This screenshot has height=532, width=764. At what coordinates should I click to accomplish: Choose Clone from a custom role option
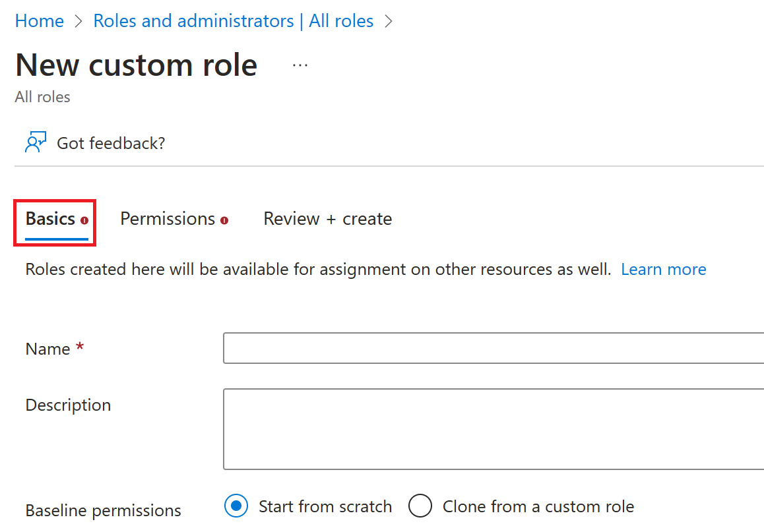click(420, 506)
